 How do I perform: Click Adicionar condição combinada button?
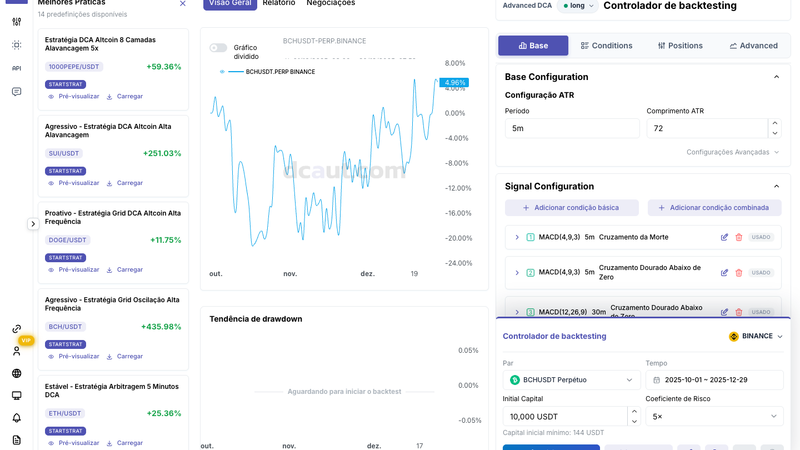pyautogui.click(x=714, y=208)
